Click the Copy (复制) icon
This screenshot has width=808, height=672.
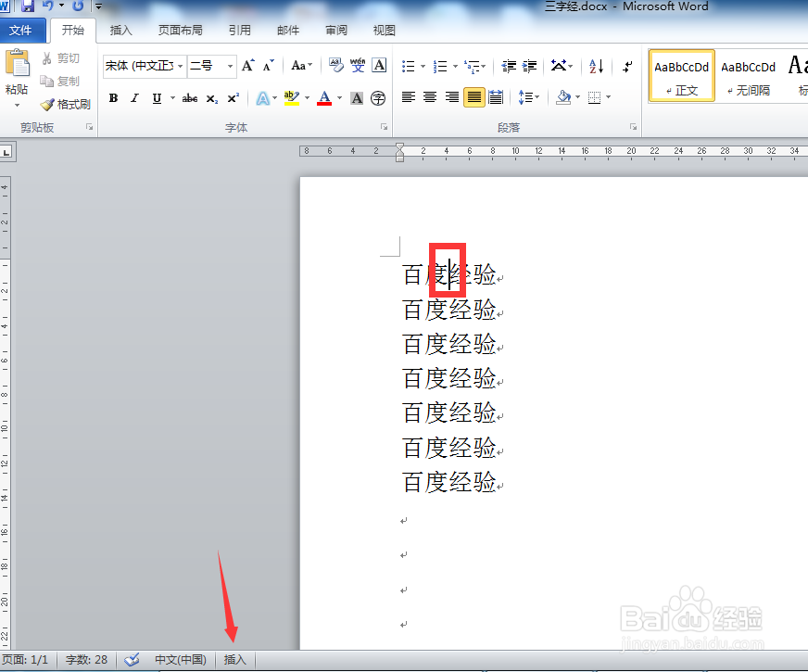click(x=47, y=82)
